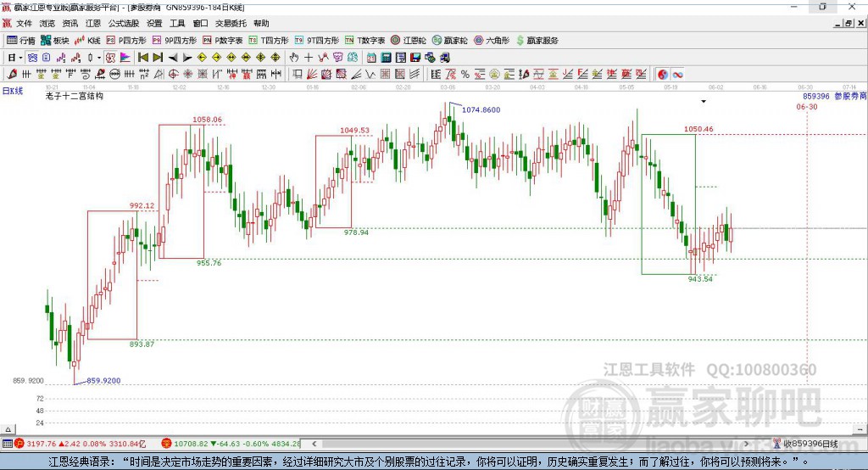Open the 设置 menu
The height and width of the screenshot is (470, 868).
click(x=154, y=23)
